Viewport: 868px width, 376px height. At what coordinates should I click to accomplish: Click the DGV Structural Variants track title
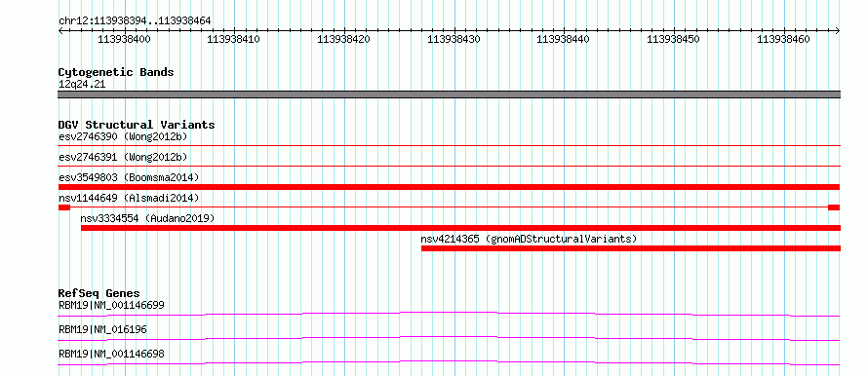[137, 125]
